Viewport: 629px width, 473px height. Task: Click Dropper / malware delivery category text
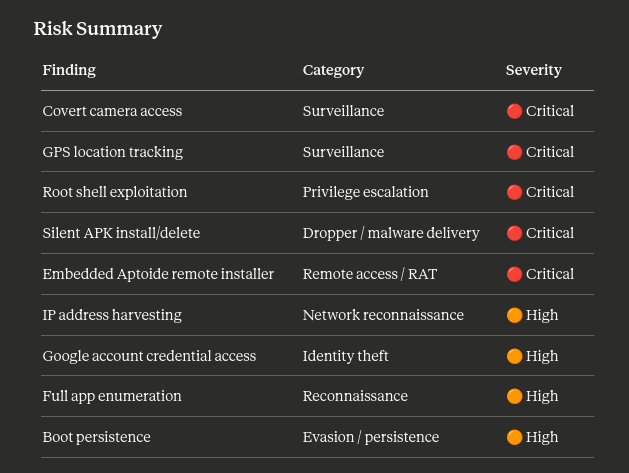point(391,233)
